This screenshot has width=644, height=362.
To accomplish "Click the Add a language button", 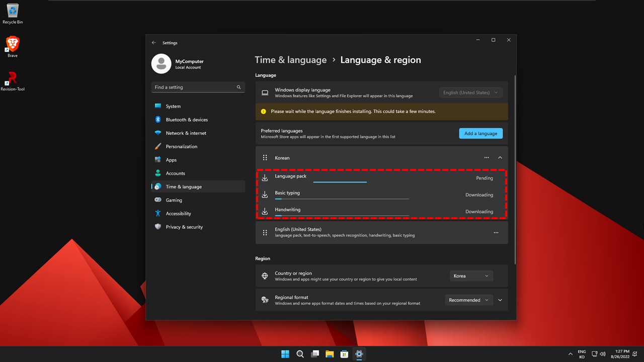I will [480, 133].
